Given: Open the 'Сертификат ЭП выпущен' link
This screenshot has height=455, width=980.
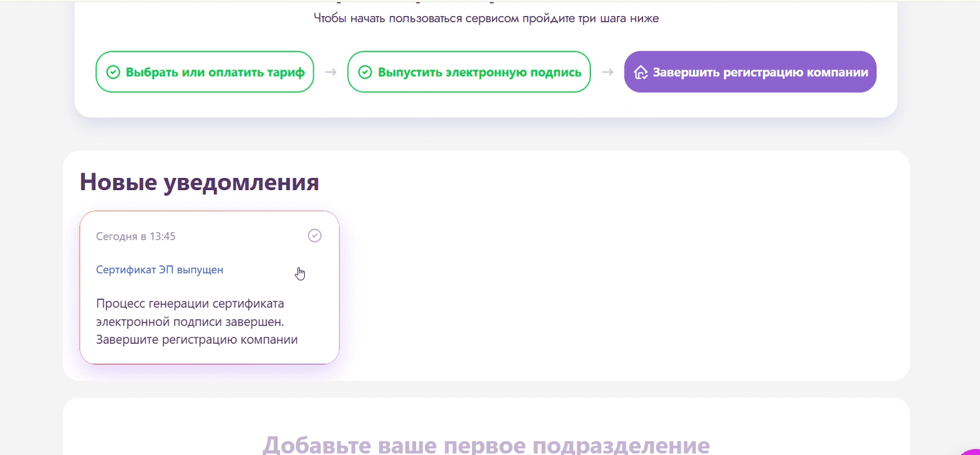Looking at the screenshot, I should 160,270.
